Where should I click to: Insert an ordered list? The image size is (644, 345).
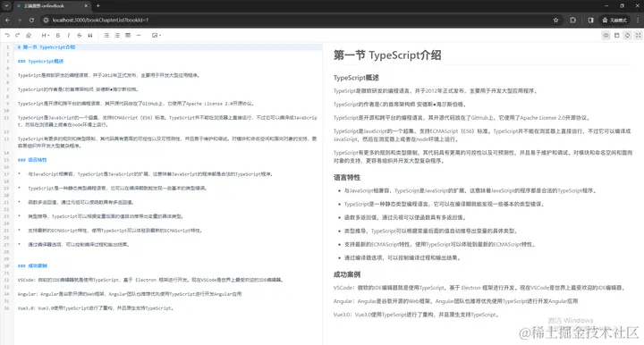click(x=117, y=35)
